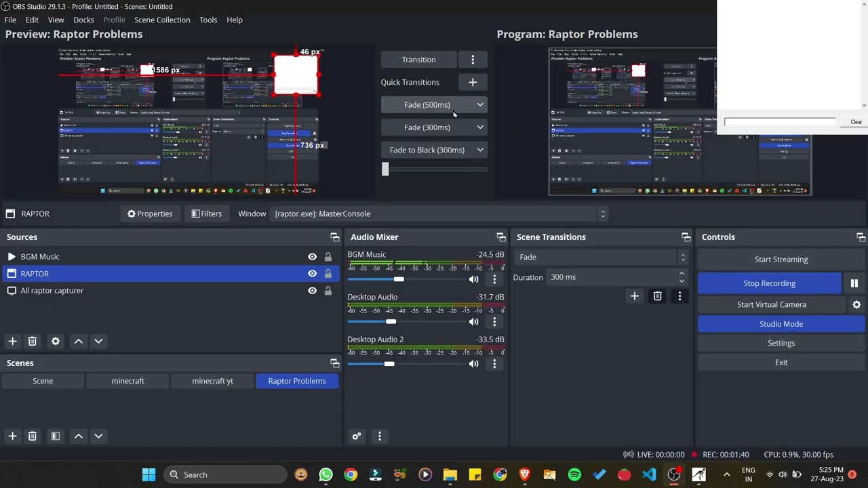Click Start Virtual Camera

pos(772,304)
